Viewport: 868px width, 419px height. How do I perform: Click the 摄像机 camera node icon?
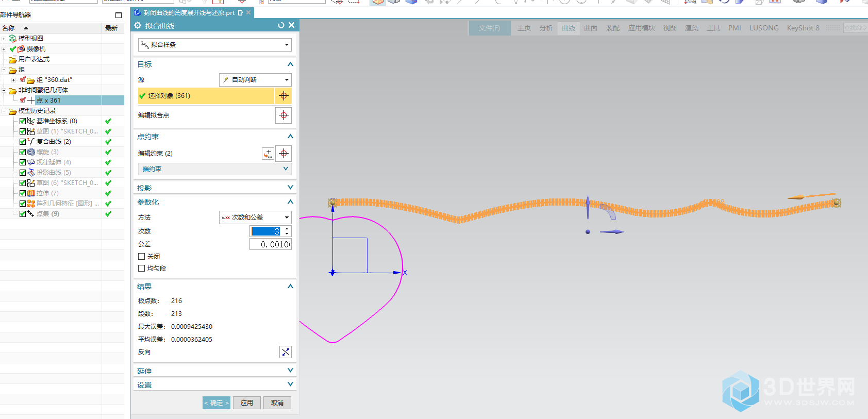click(x=21, y=49)
